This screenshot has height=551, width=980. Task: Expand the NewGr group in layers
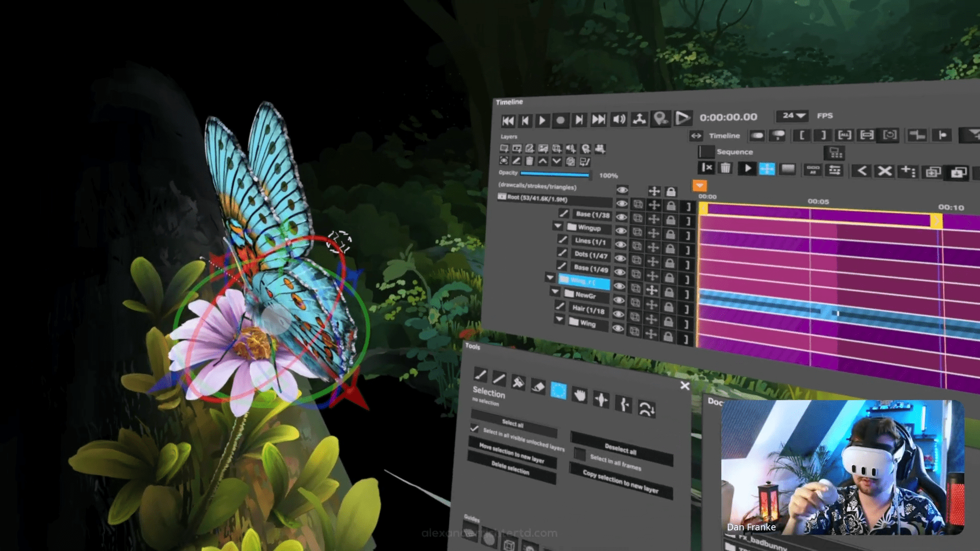pyautogui.click(x=554, y=292)
